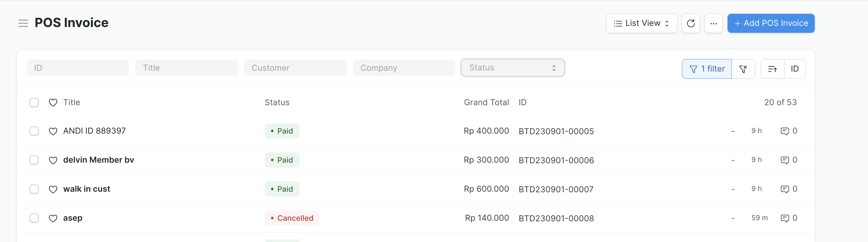Toggle the sidebar hamburger menu icon
This screenshot has width=868, height=242.
23,23
